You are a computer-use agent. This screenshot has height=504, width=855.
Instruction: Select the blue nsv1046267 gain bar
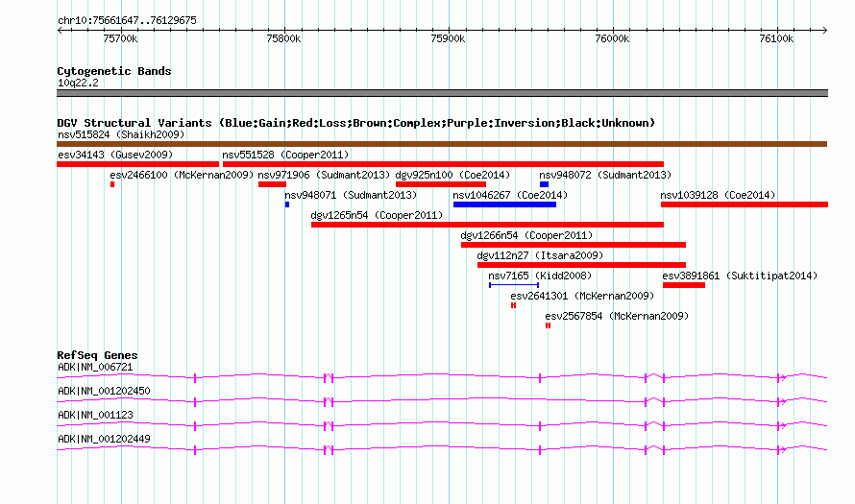point(505,204)
